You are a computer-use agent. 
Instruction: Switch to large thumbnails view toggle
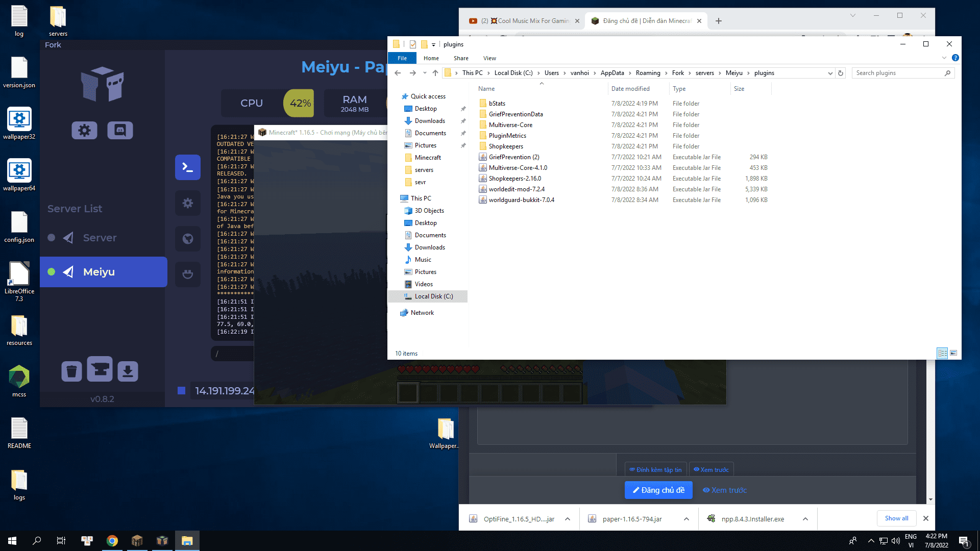pos(953,353)
